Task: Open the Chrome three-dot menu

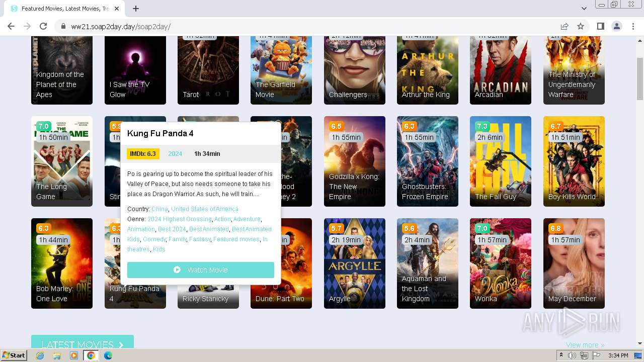Action: [633, 27]
